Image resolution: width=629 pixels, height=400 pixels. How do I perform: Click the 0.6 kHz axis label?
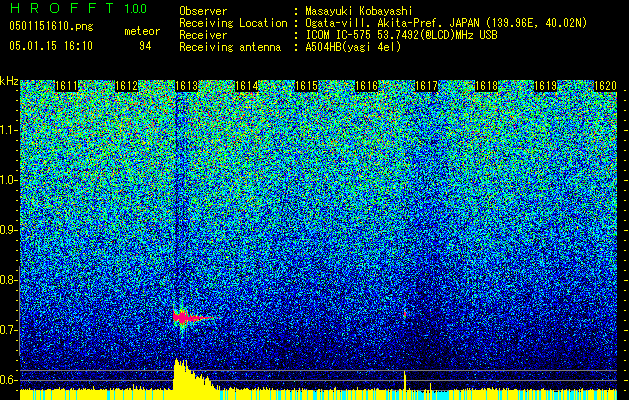point(8,380)
